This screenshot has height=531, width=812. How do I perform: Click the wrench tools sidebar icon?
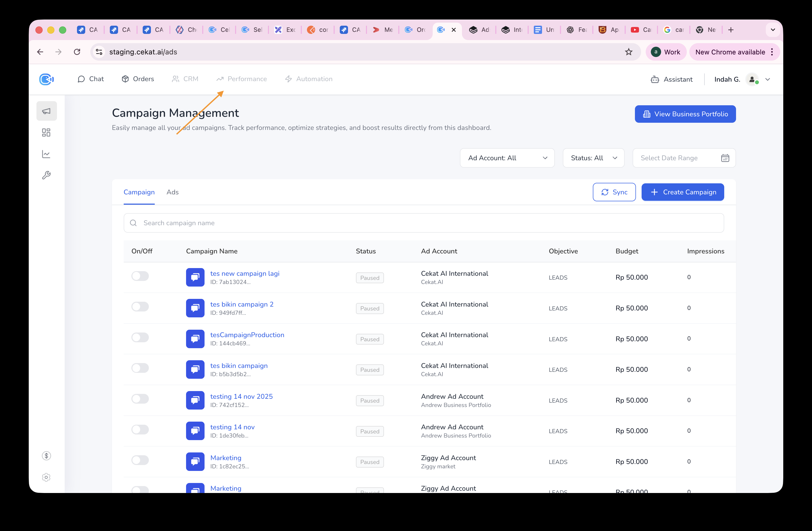pyautogui.click(x=46, y=175)
